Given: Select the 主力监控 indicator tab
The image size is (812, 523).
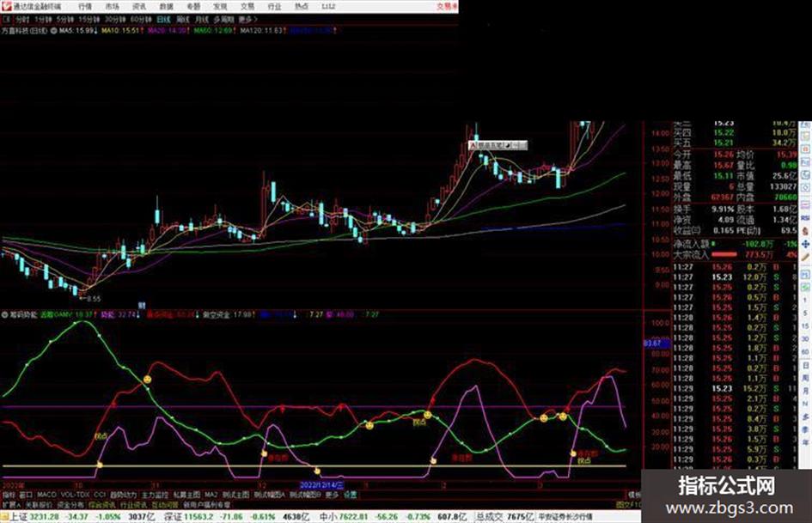Looking at the screenshot, I should tap(155, 495).
